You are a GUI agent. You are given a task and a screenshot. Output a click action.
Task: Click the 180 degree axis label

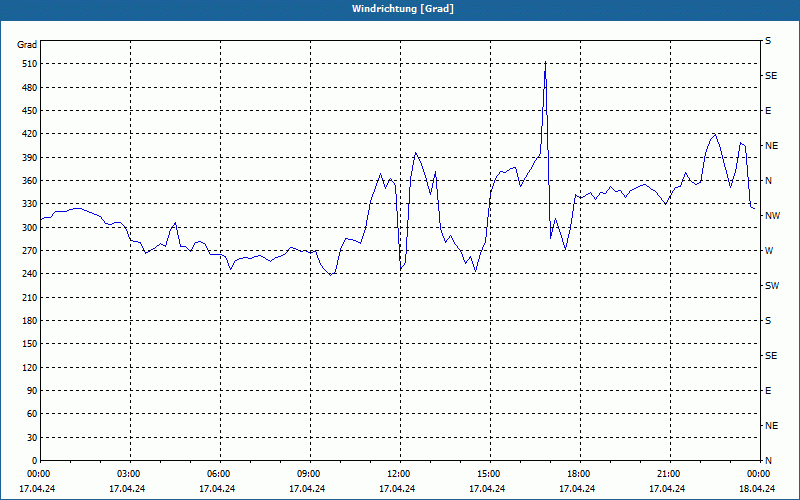tap(30, 321)
